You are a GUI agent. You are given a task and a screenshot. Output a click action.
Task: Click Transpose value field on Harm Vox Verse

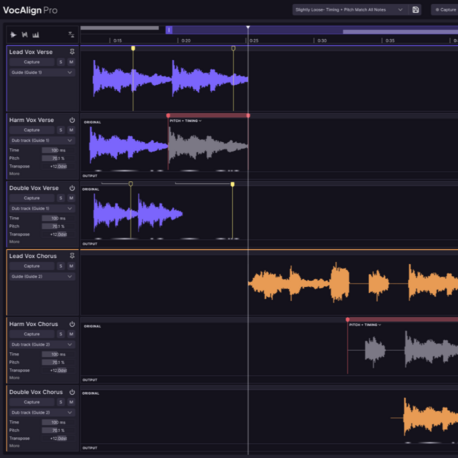coord(58,166)
